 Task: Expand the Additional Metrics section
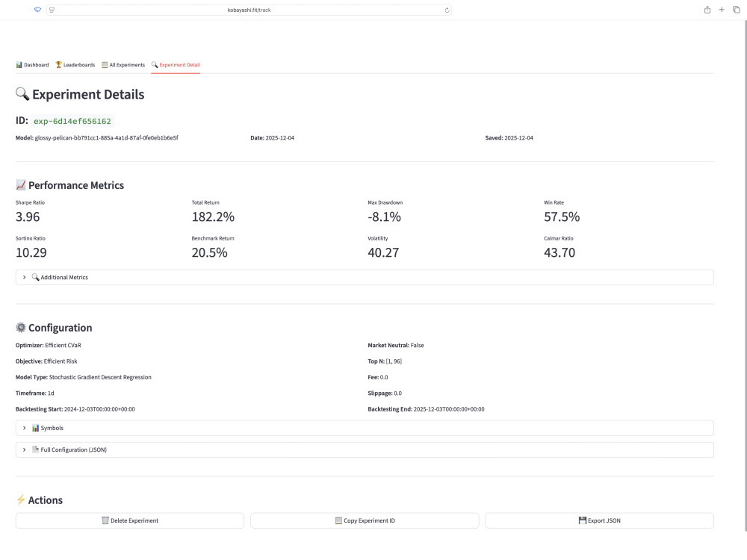tap(365, 277)
